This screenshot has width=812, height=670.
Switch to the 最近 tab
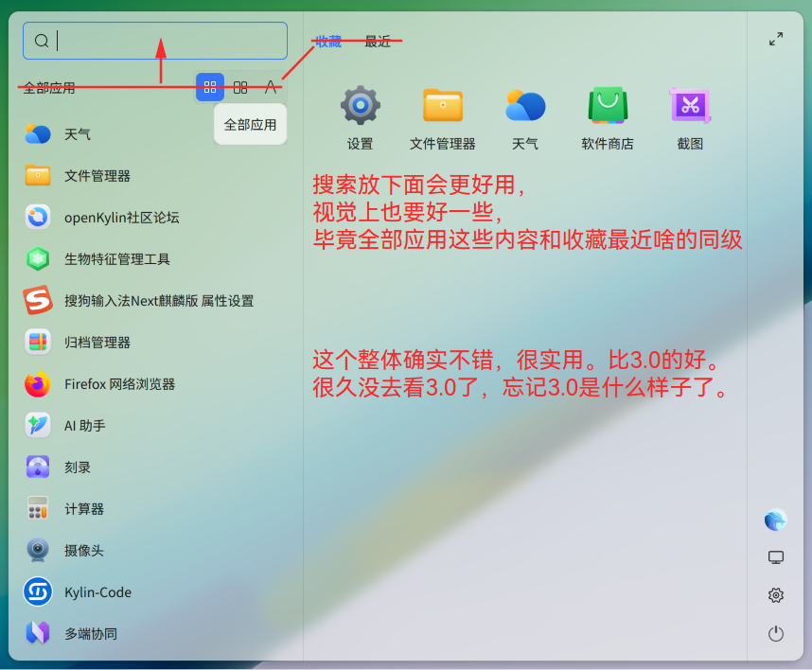(x=378, y=42)
